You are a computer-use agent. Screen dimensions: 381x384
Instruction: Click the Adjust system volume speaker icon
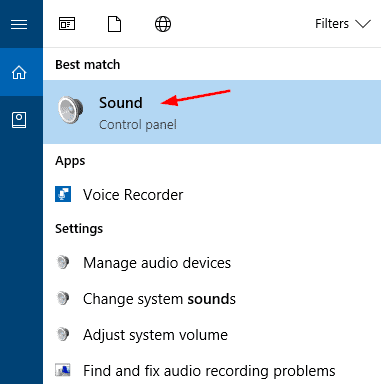coord(63,334)
